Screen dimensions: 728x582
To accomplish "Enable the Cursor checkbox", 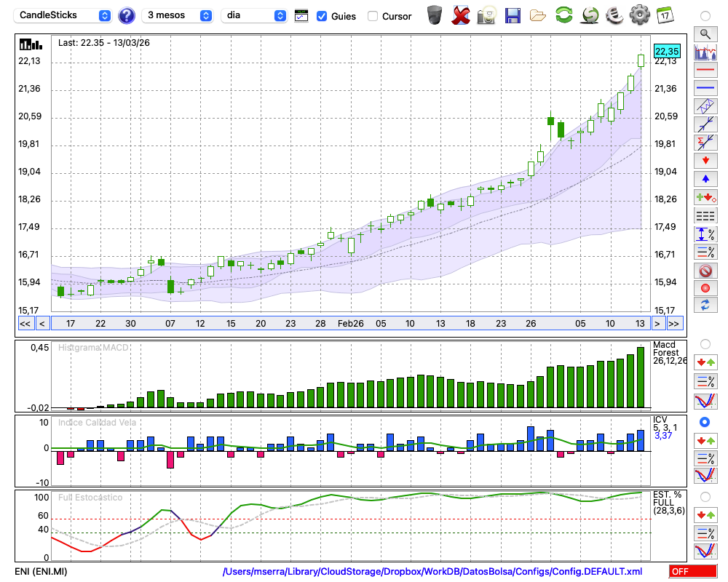I will [x=373, y=16].
